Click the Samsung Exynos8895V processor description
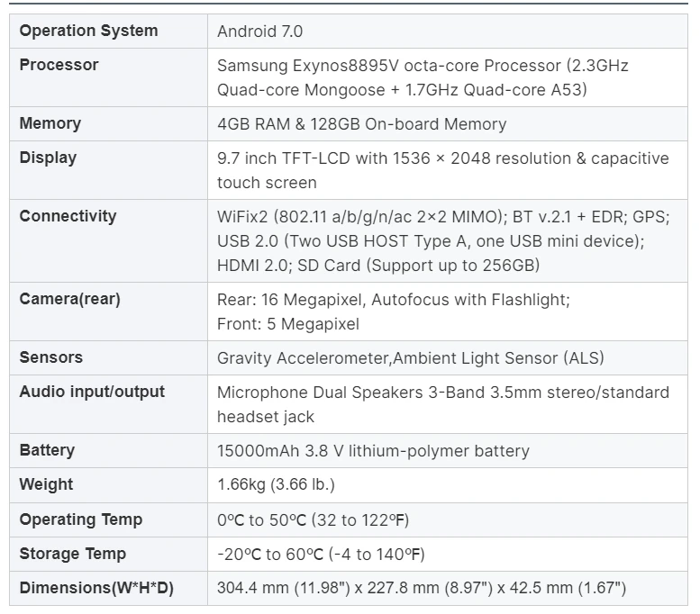700x614 pixels. coord(423,77)
